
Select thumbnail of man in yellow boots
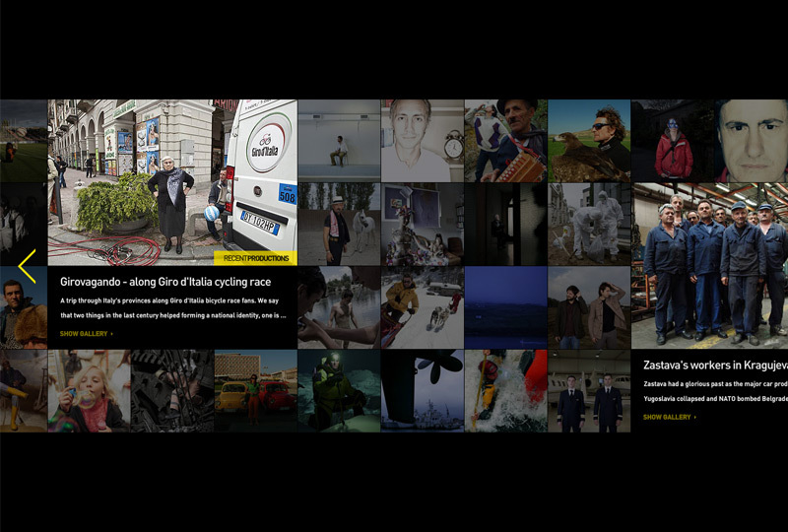[24, 391]
